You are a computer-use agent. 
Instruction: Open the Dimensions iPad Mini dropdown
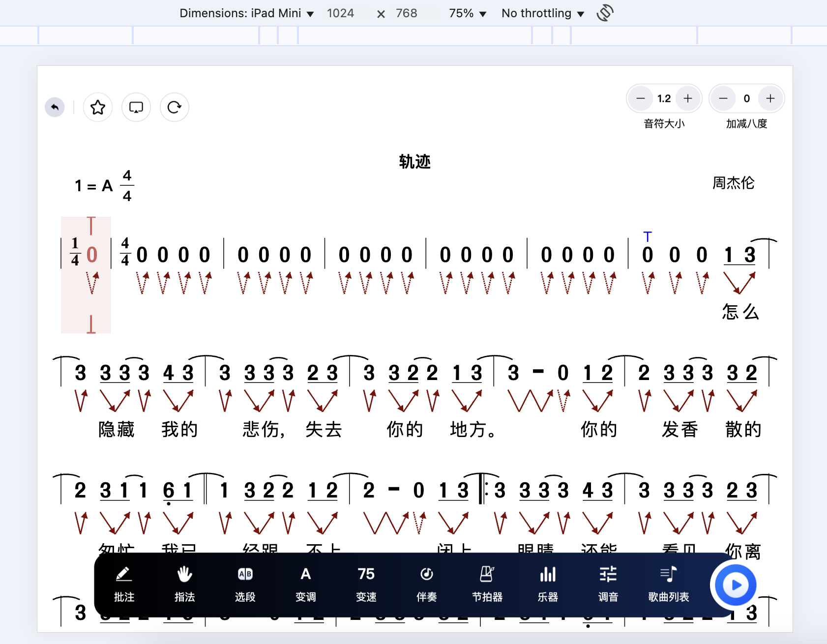tap(247, 13)
